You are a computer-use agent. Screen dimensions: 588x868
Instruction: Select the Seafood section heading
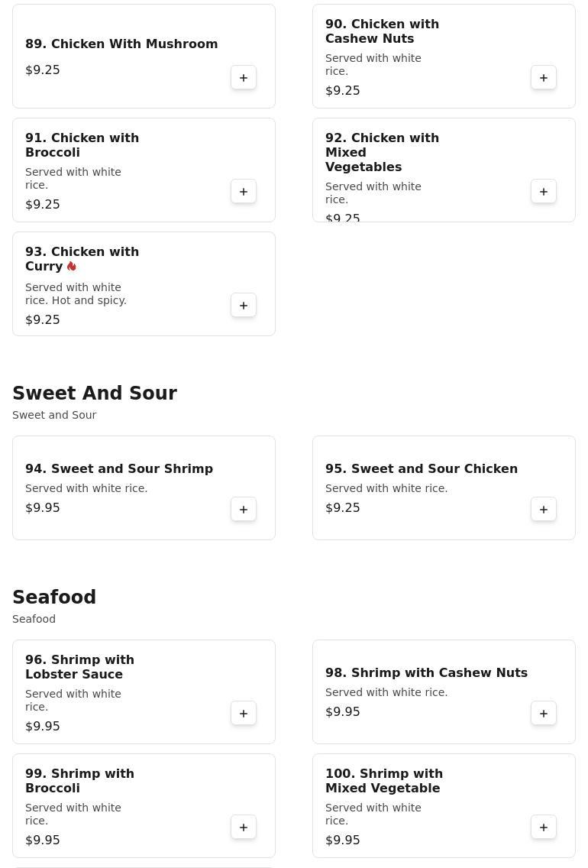tap(54, 597)
